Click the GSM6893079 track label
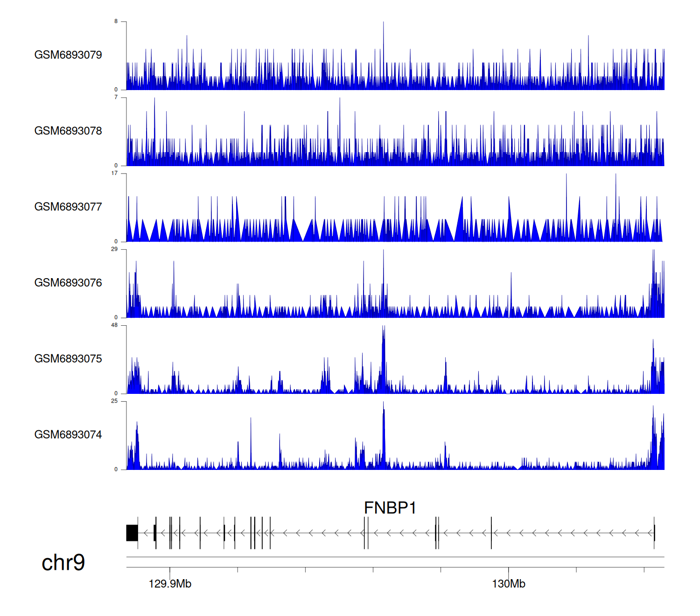The width and height of the screenshot is (700, 616). (x=68, y=55)
